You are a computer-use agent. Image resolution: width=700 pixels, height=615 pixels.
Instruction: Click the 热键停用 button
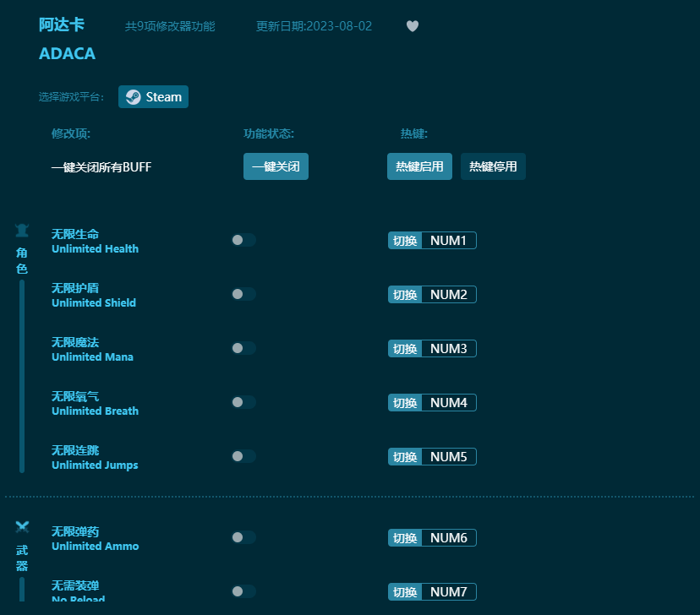point(493,166)
